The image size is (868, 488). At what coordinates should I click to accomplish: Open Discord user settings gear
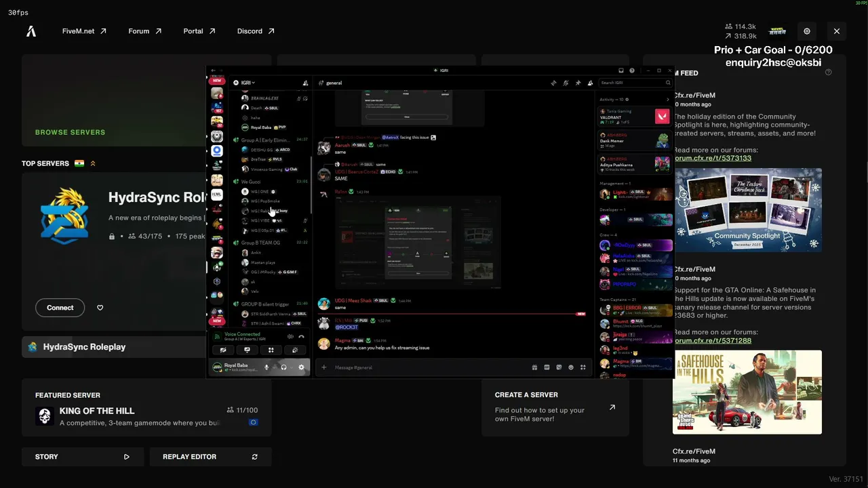pos(302,367)
